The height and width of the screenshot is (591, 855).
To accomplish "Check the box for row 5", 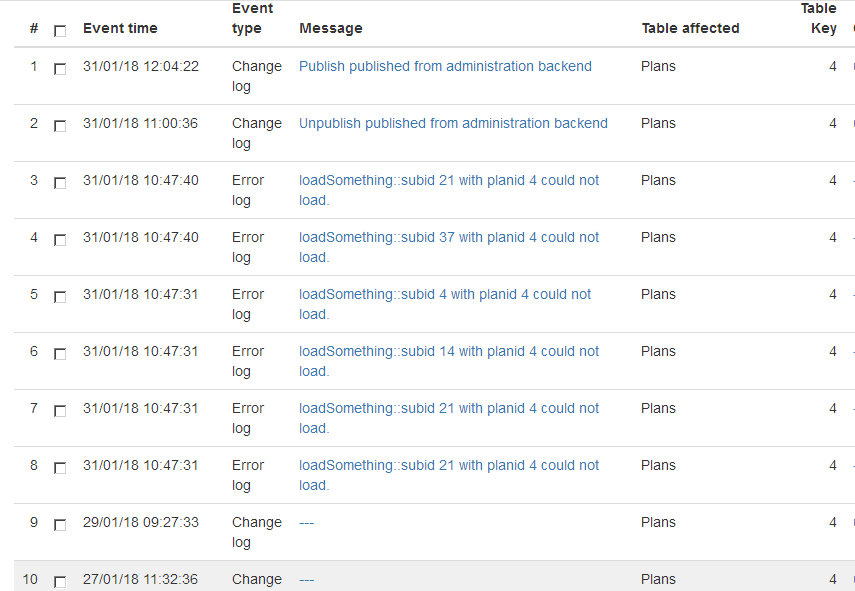I will 60,297.
